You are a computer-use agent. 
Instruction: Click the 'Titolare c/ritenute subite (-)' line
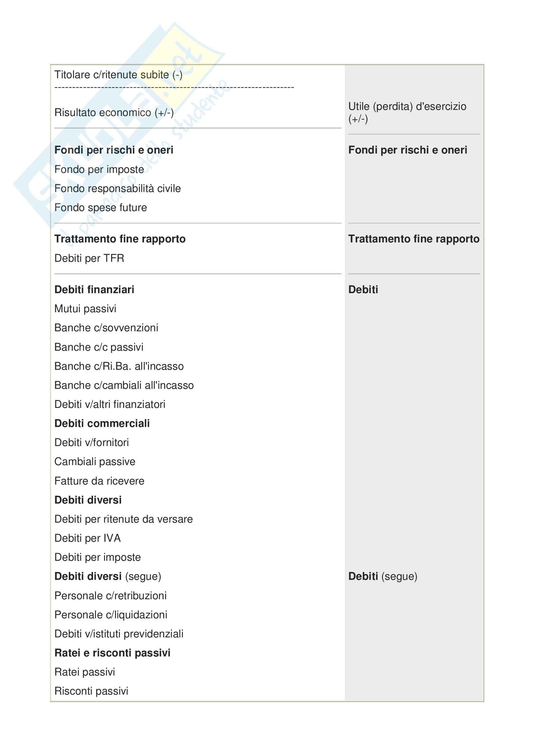coord(118,75)
